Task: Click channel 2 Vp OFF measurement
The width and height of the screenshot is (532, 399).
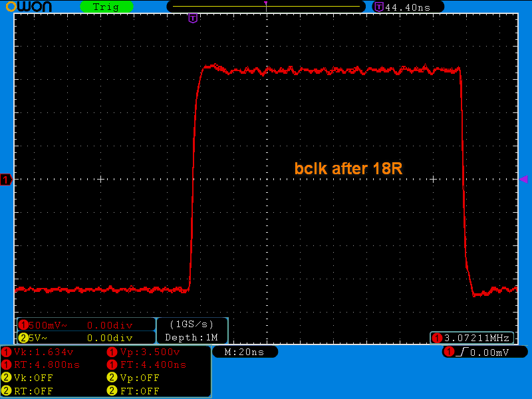Action: pos(134,378)
